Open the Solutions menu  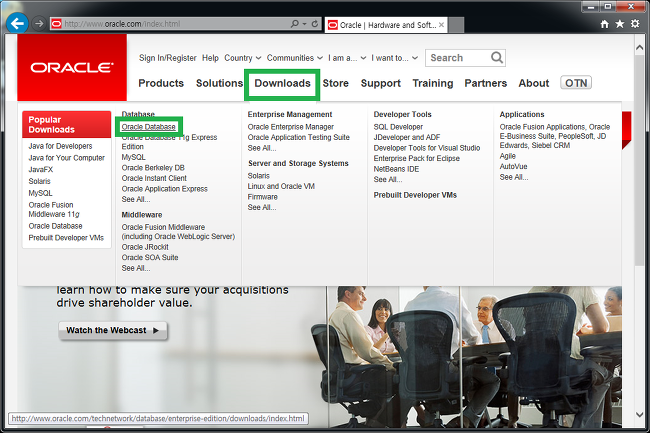[x=219, y=83]
